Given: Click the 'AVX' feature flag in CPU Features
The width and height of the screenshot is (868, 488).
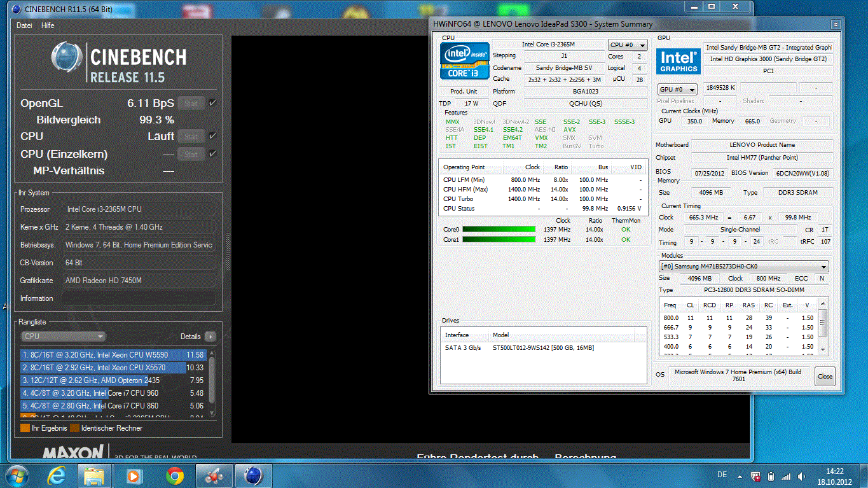Looking at the screenshot, I should tap(569, 130).
